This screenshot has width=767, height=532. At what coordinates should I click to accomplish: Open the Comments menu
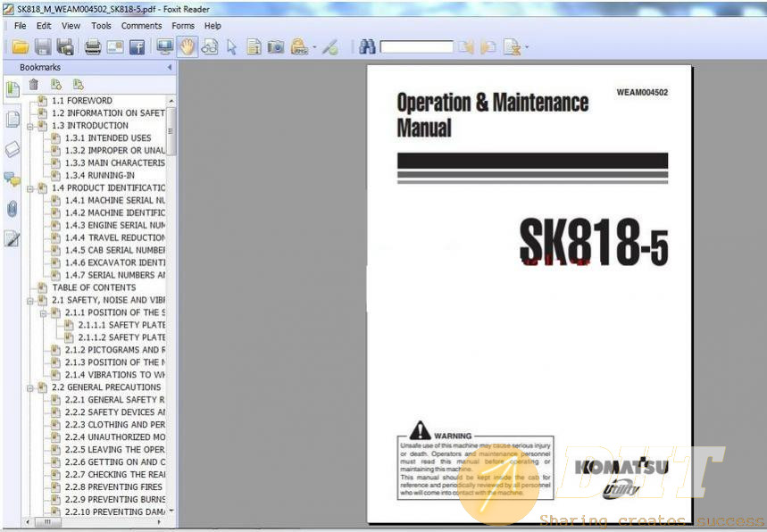click(141, 25)
